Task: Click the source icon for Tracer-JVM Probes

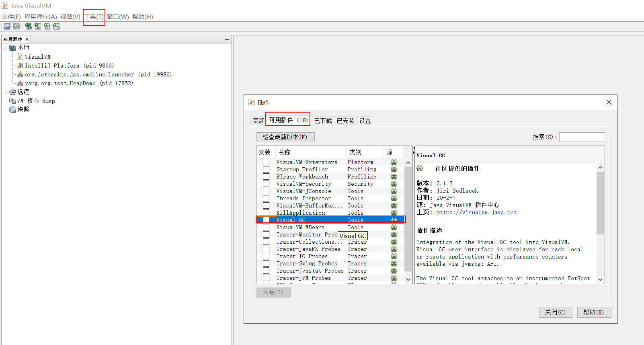Action: click(x=394, y=278)
